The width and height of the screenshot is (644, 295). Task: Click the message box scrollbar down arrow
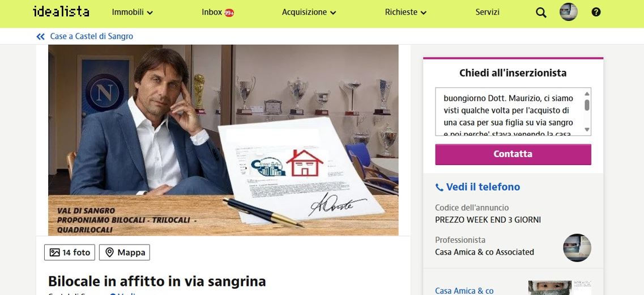[587, 129]
